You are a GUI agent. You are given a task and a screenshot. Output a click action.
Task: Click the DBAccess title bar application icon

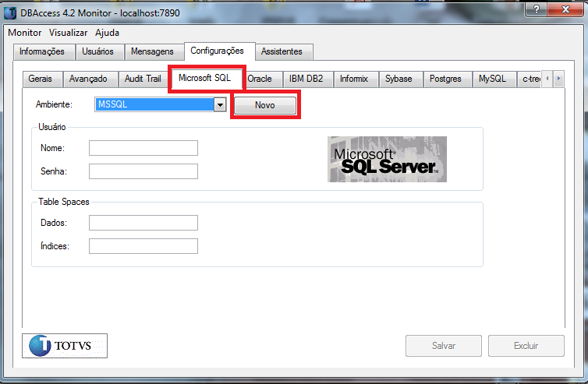(x=10, y=12)
